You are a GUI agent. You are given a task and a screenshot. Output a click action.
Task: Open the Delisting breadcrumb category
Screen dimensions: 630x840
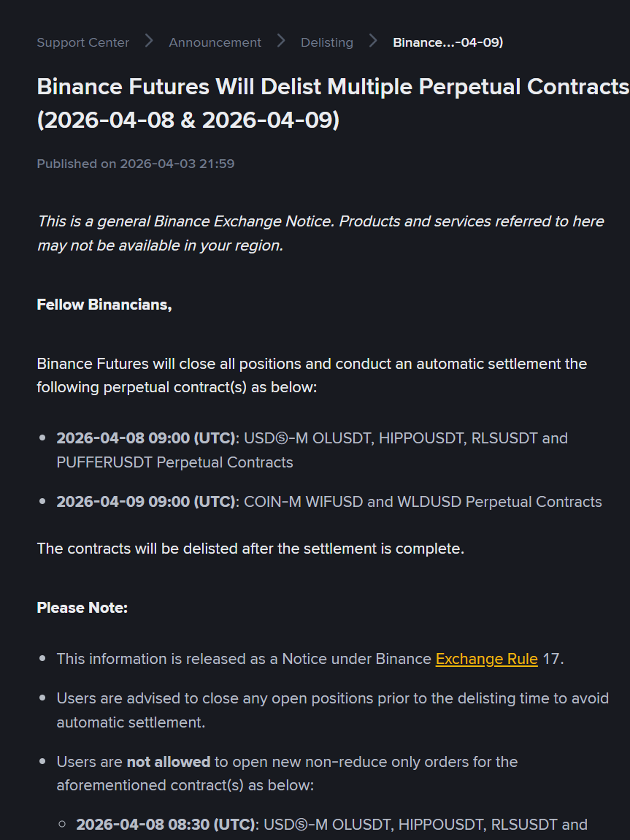[326, 42]
